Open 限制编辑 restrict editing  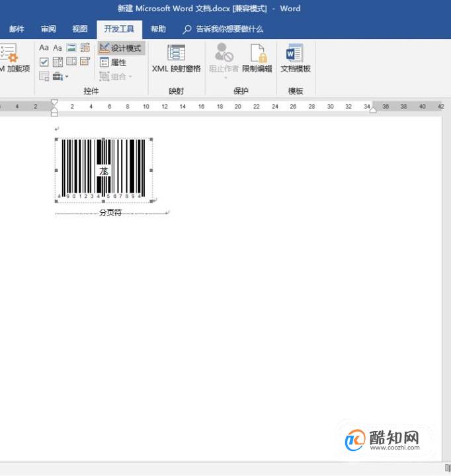[x=257, y=58]
